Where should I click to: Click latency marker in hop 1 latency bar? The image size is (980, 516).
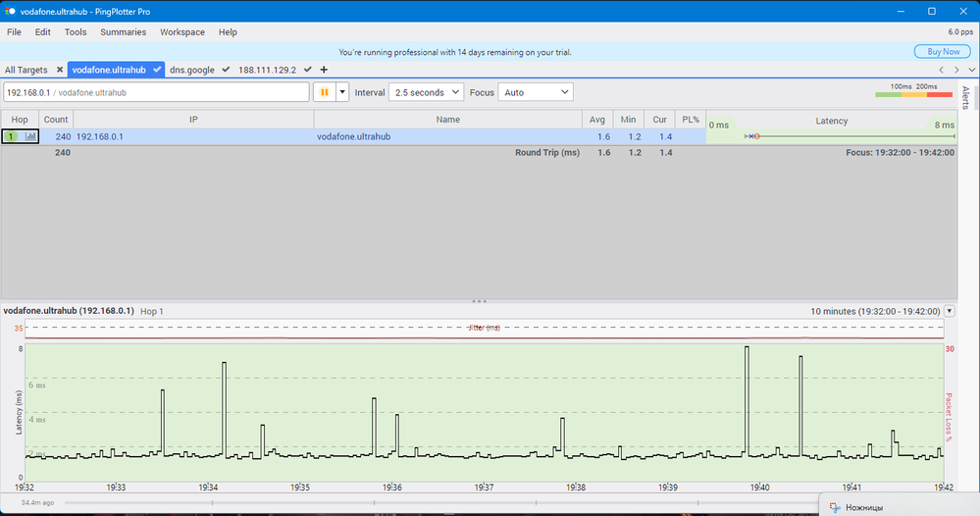tap(756, 136)
